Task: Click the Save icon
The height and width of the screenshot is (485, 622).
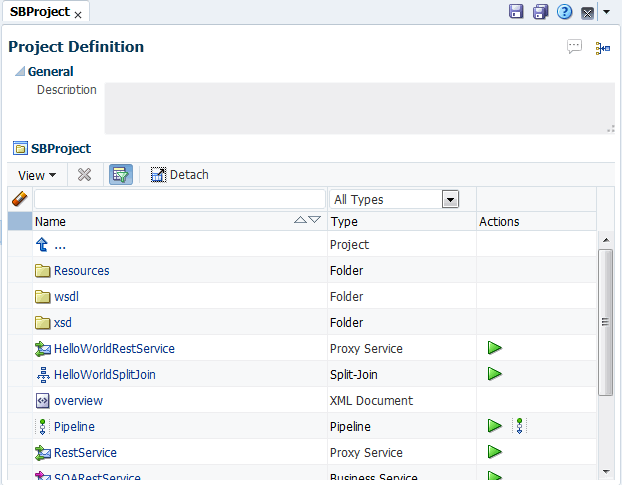Action: [516, 12]
